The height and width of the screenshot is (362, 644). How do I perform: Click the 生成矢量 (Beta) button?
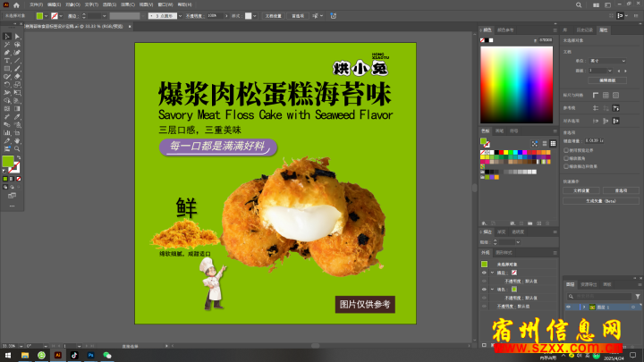(602, 201)
